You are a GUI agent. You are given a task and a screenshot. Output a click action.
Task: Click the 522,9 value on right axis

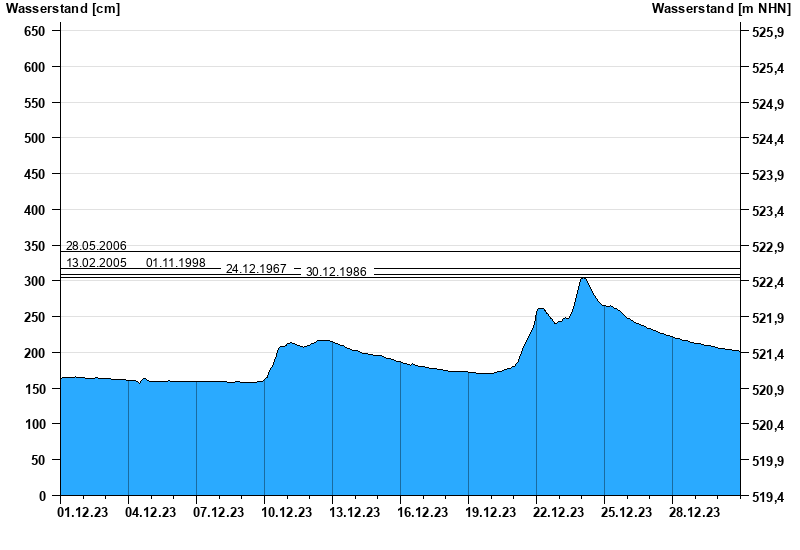768,247
